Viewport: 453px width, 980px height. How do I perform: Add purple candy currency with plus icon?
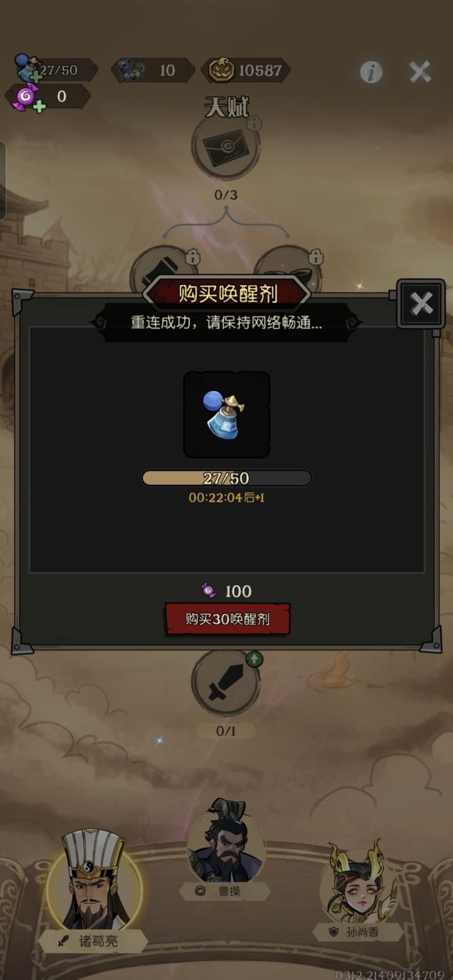pyautogui.click(x=39, y=106)
